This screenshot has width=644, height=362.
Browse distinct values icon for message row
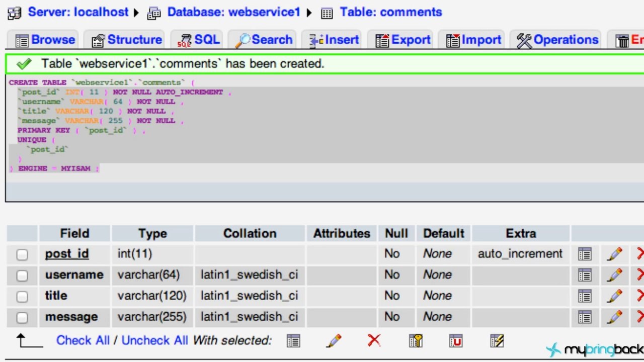tap(585, 317)
